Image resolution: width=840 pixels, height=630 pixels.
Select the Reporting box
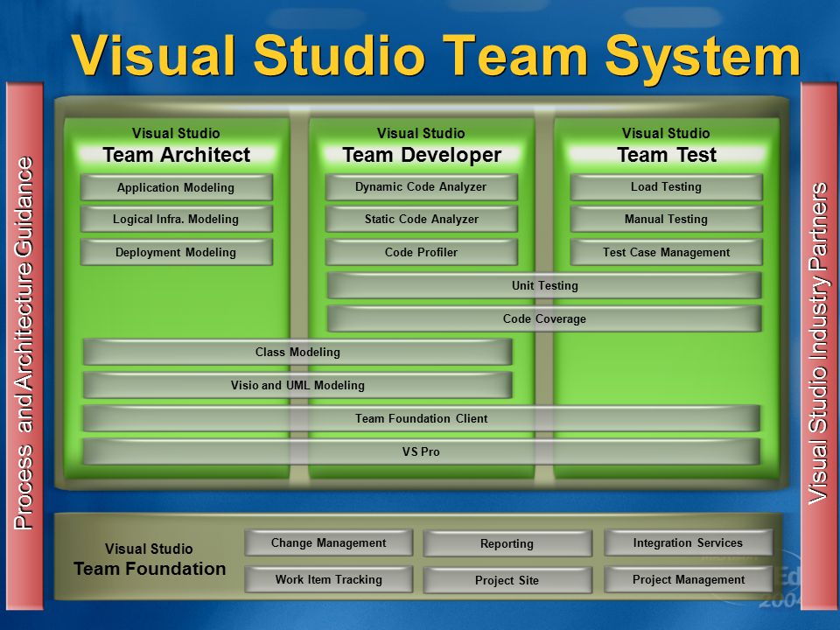(507, 543)
